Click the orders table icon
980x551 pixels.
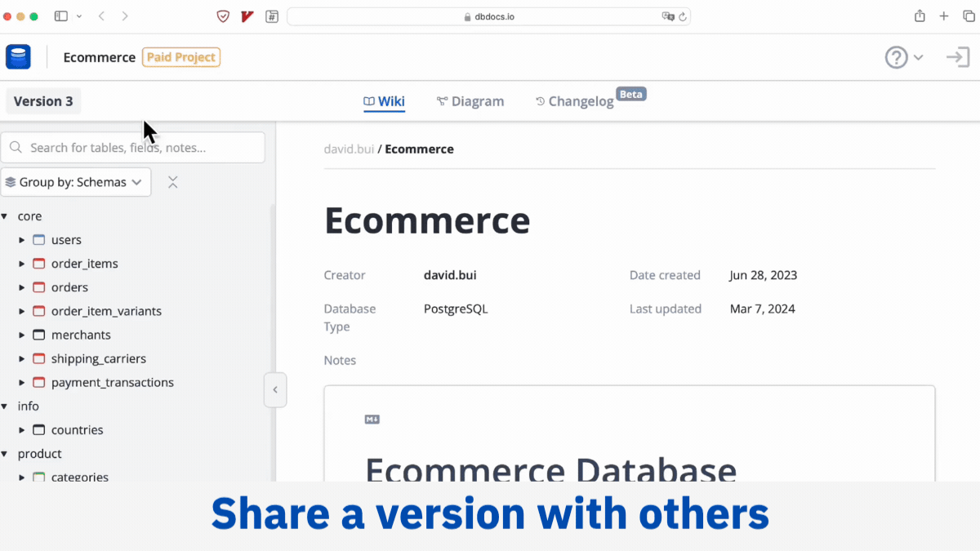(38, 287)
